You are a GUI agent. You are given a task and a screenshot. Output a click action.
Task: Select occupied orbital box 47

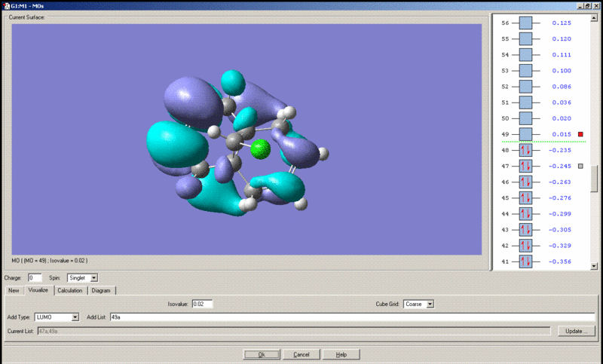click(525, 166)
